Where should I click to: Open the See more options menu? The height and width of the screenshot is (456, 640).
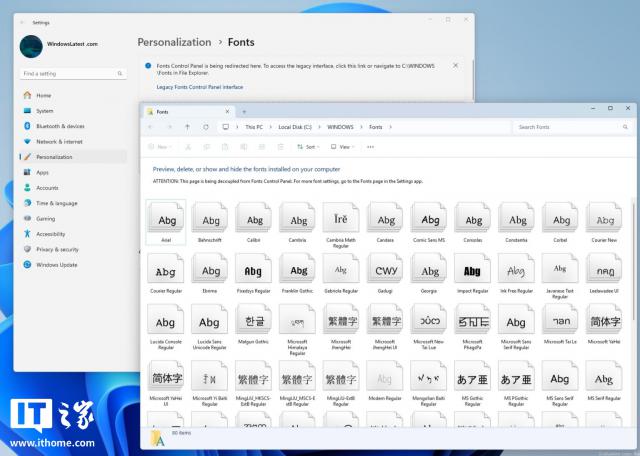(x=370, y=147)
